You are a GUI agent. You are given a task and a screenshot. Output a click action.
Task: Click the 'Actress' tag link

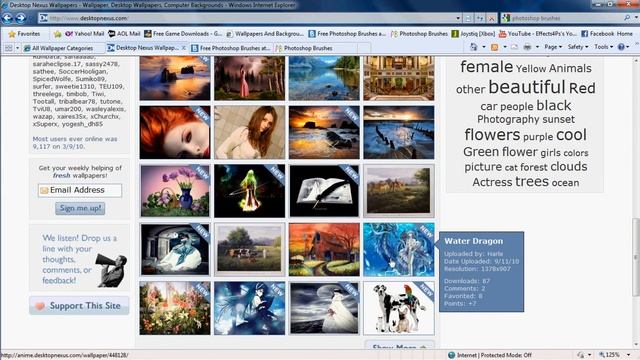pyautogui.click(x=492, y=182)
